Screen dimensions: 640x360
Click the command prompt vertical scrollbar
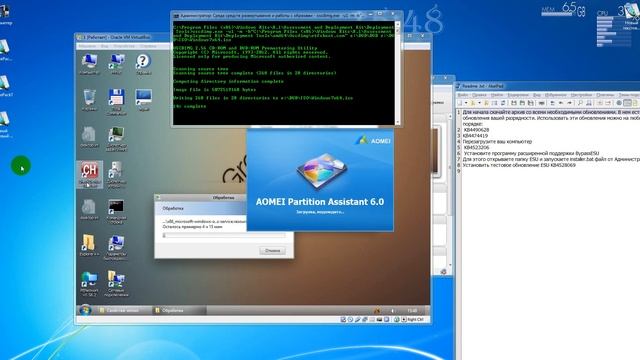click(x=398, y=73)
